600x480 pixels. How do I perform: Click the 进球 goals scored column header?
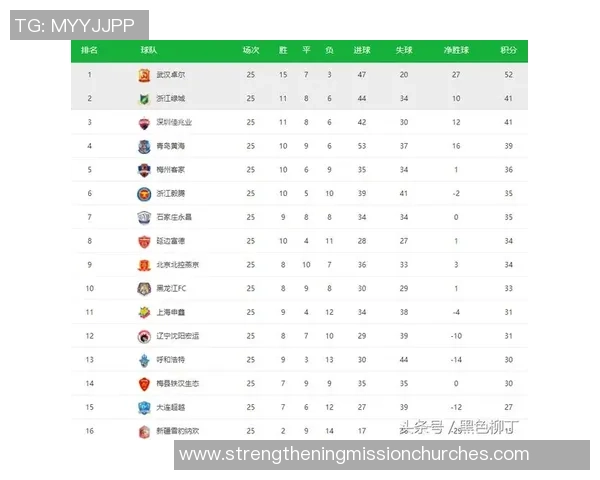pyautogui.click(x=361, y=50)
